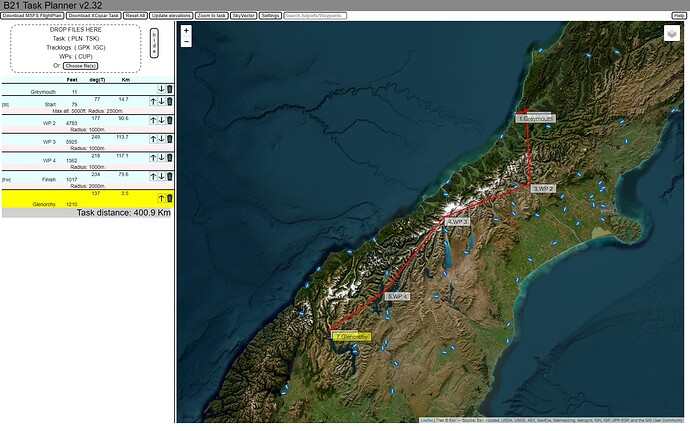Delete the Glenorchy waypoint
This screenshot has height=431, width=690.
click(169, 199)
